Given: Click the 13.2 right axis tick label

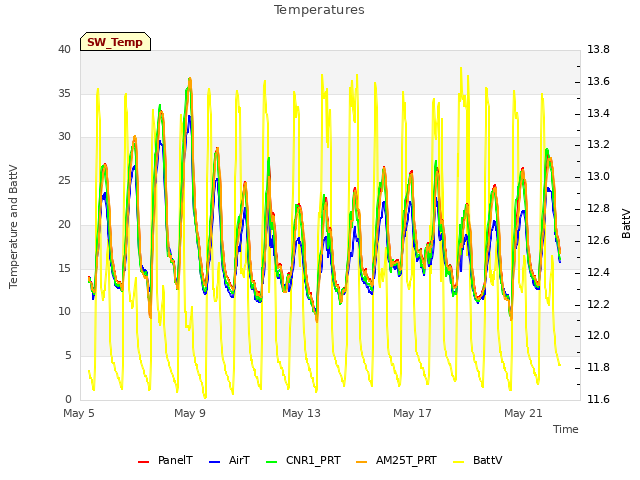Looking at the screenshot, I should pyautogui.click(x=598, y=145).
